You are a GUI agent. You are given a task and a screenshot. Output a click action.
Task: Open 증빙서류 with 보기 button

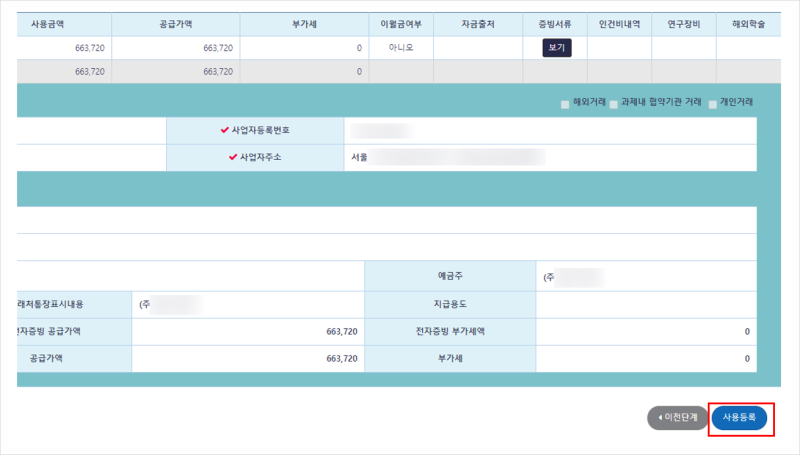pos(557,48)
